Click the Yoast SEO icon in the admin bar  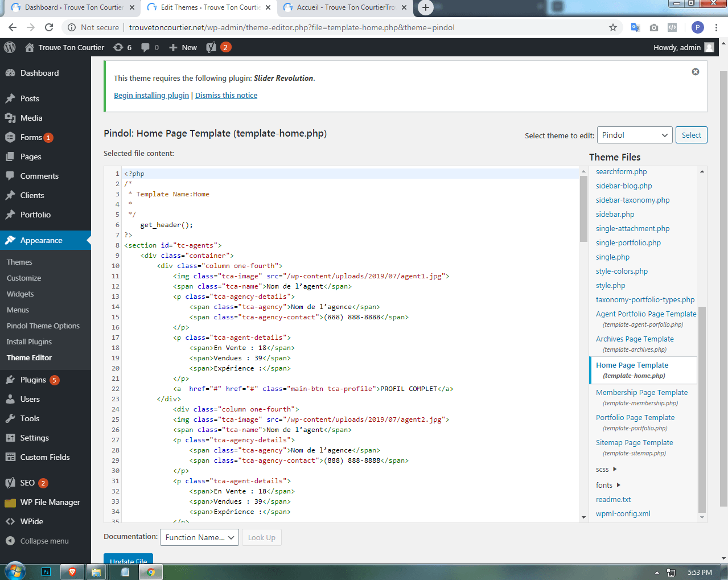211,47
